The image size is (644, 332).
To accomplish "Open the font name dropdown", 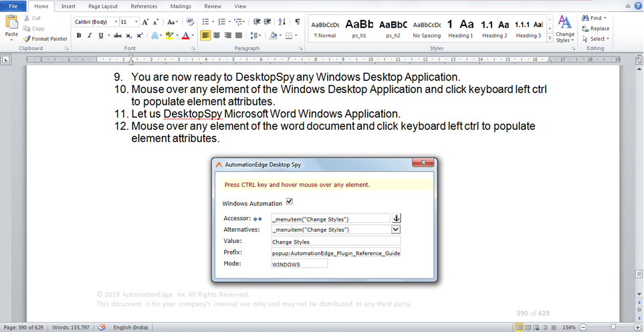I will [116, 22].
